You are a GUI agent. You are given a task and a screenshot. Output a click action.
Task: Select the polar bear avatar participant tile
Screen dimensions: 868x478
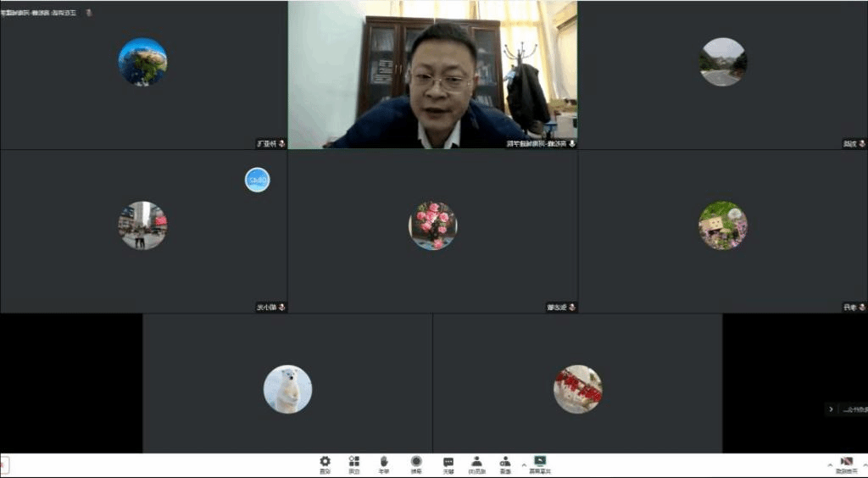pos(287,389)
